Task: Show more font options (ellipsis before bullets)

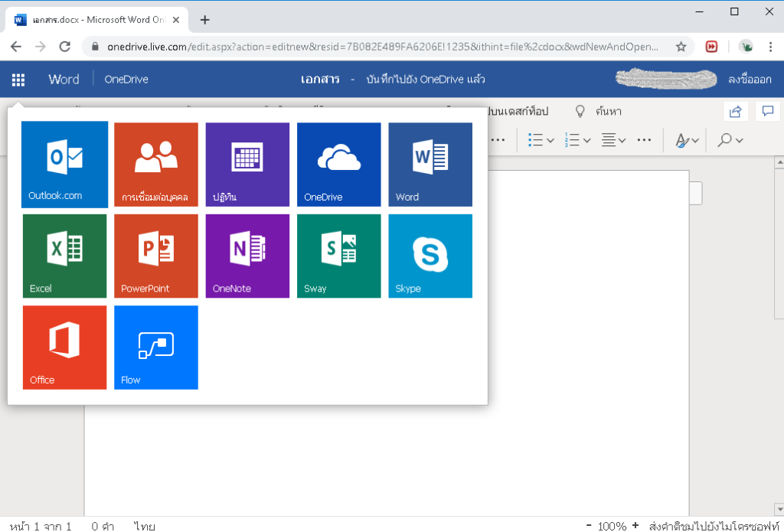Action: tap(498, 141)
